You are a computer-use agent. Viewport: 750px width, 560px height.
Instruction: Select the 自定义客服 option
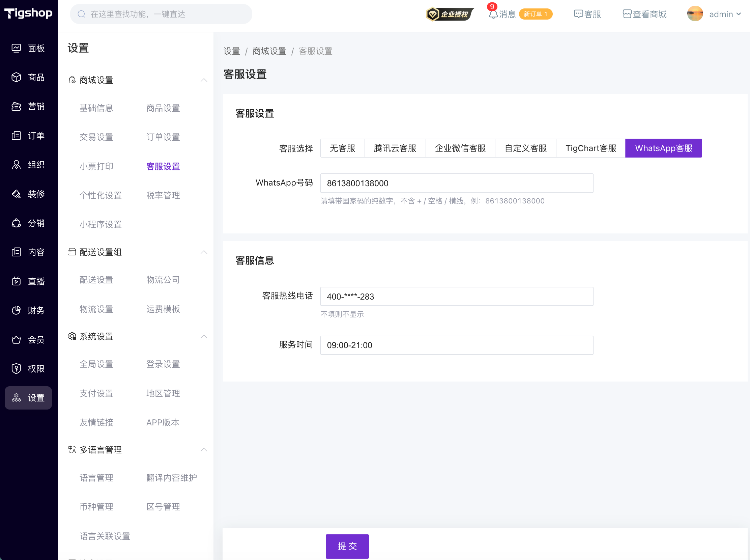point(526,148)
